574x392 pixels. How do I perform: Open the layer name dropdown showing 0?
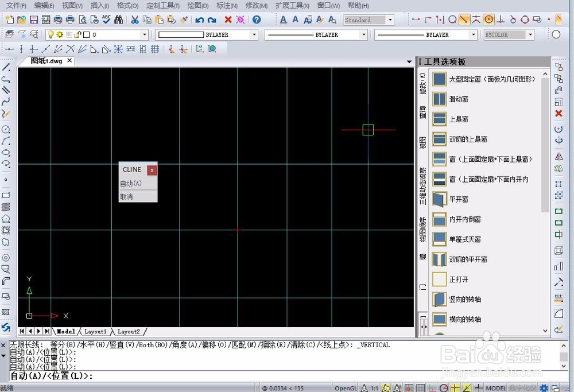(x=96, y=35)
